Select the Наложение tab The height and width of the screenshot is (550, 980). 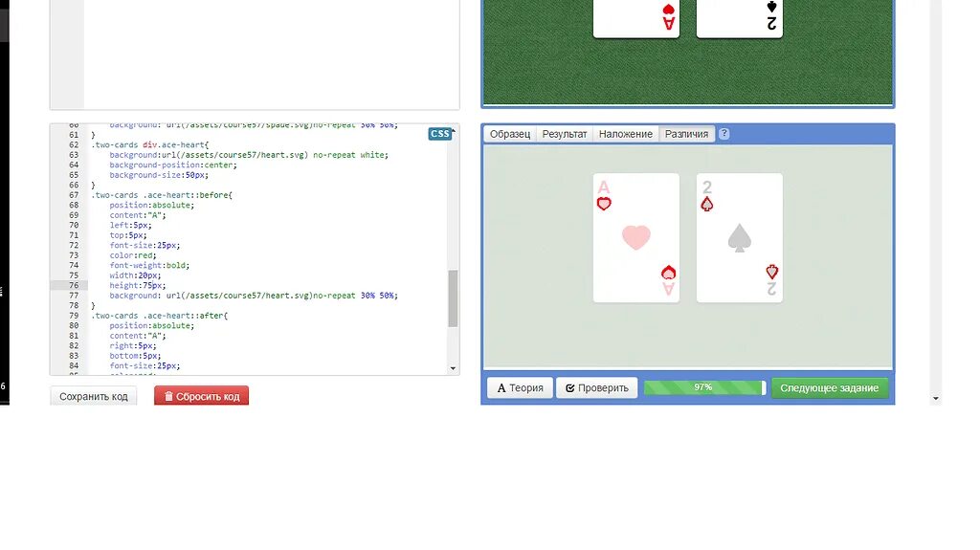[626, 134]
